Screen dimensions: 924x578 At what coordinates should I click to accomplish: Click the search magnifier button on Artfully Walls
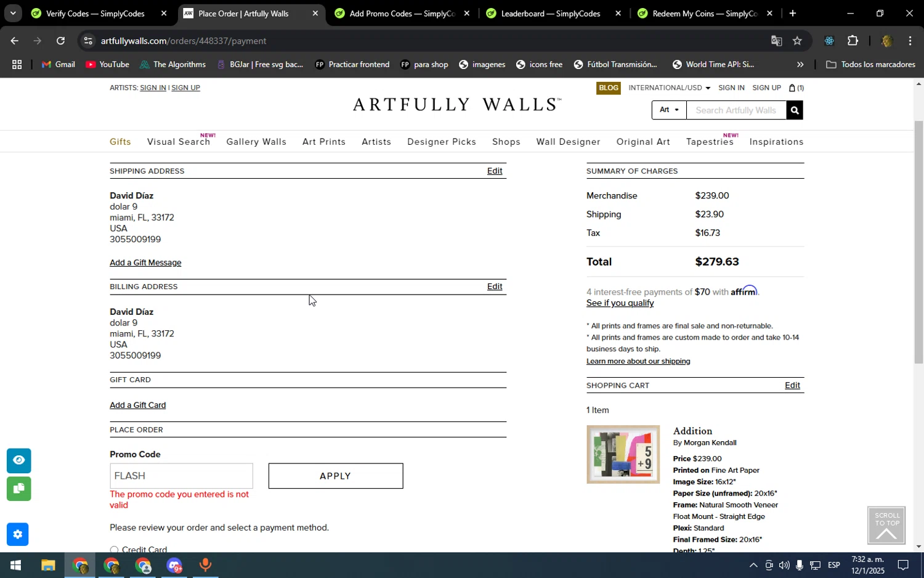[795, 110]
